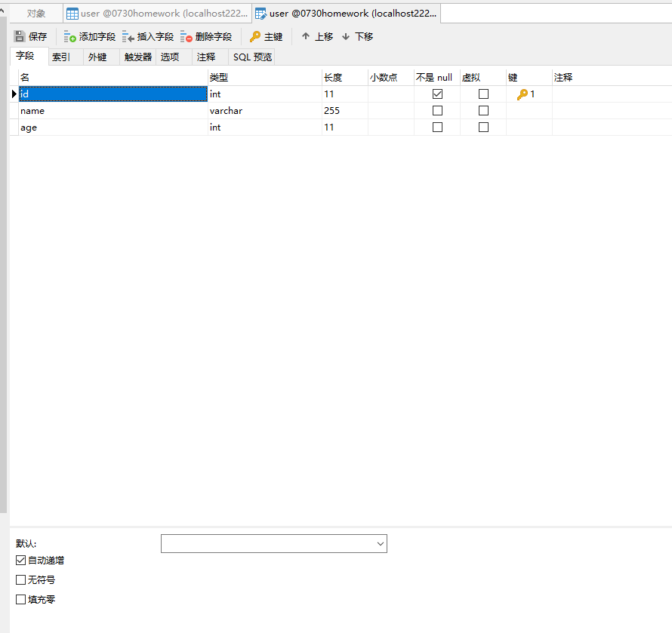Click the comment cell of age row
Screen dimensions: 672x633
pos(612,128)
